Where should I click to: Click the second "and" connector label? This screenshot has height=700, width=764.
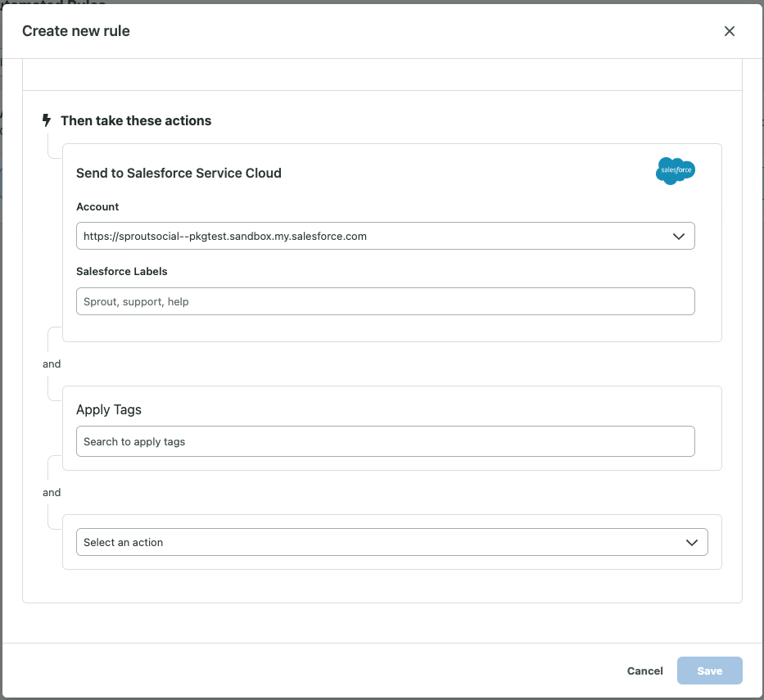tap(51, 492)
